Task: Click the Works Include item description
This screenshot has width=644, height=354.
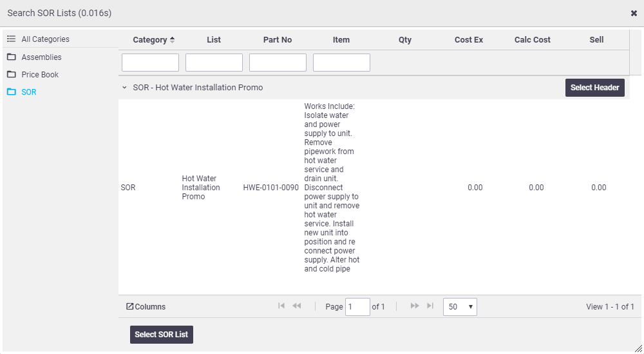Action: tap(332, 188)
